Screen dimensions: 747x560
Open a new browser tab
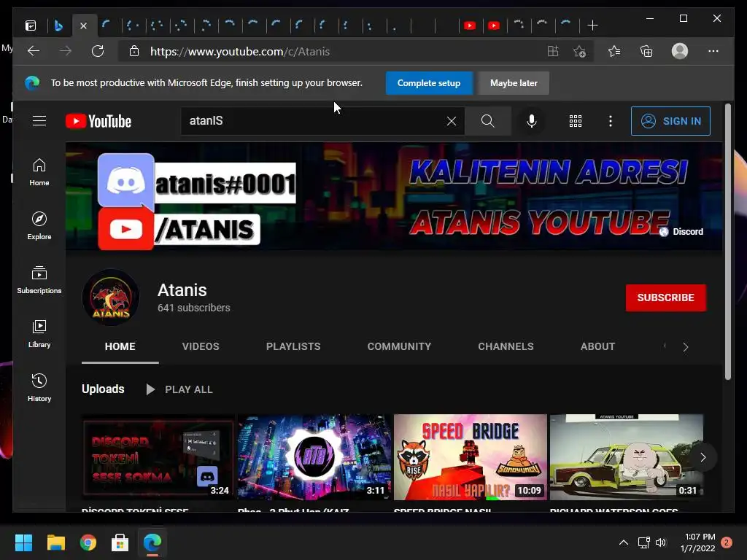point(592,26)
